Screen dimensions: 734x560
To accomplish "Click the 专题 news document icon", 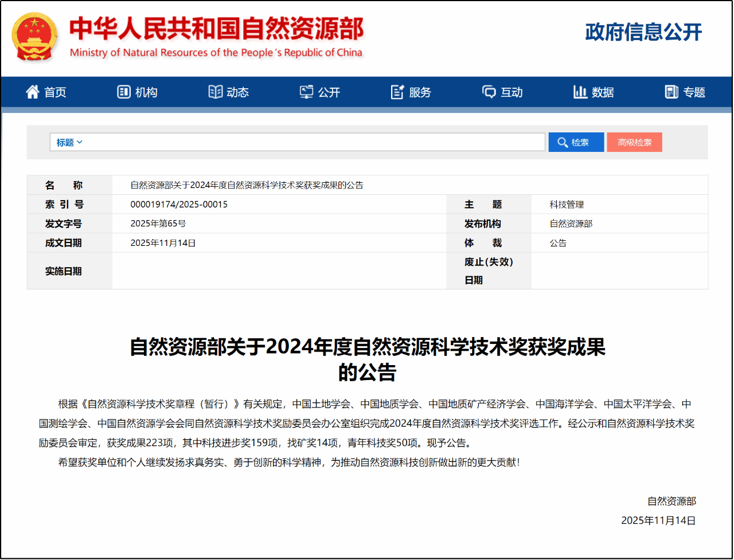I will click(x=671, y=92).
